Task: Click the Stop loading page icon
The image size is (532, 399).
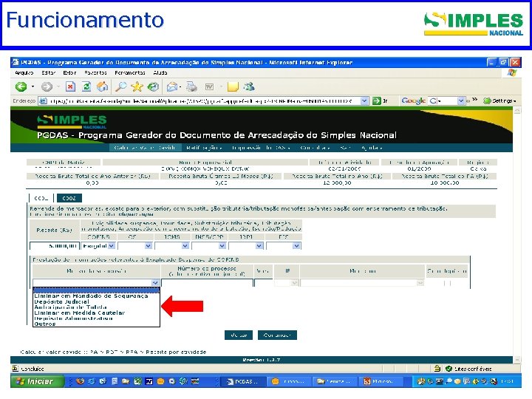Action: tap(70, 87)
